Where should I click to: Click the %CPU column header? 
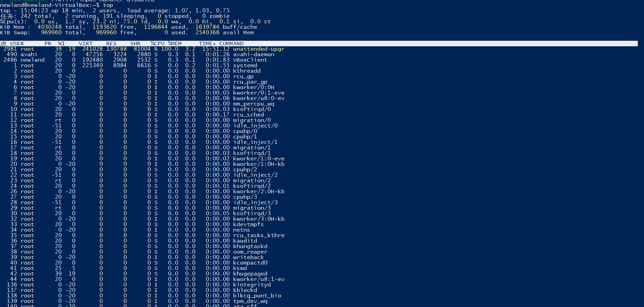[158, 44]
